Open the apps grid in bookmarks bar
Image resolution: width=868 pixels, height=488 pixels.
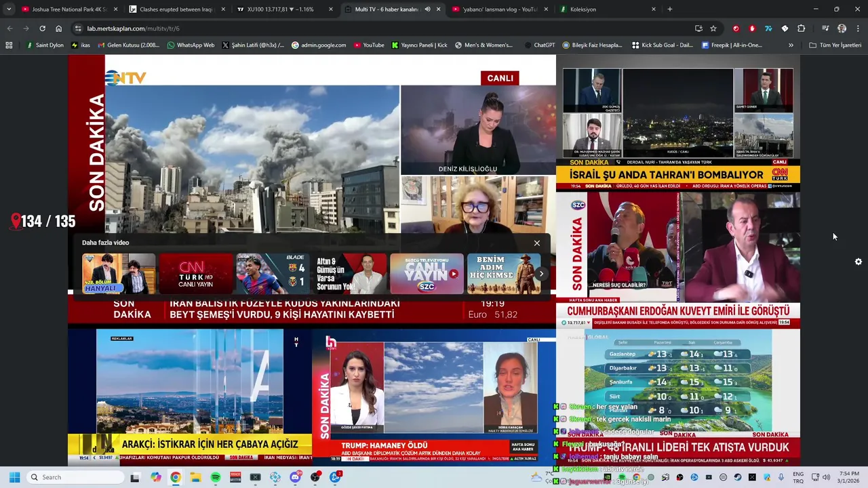[x=9, y=45]
